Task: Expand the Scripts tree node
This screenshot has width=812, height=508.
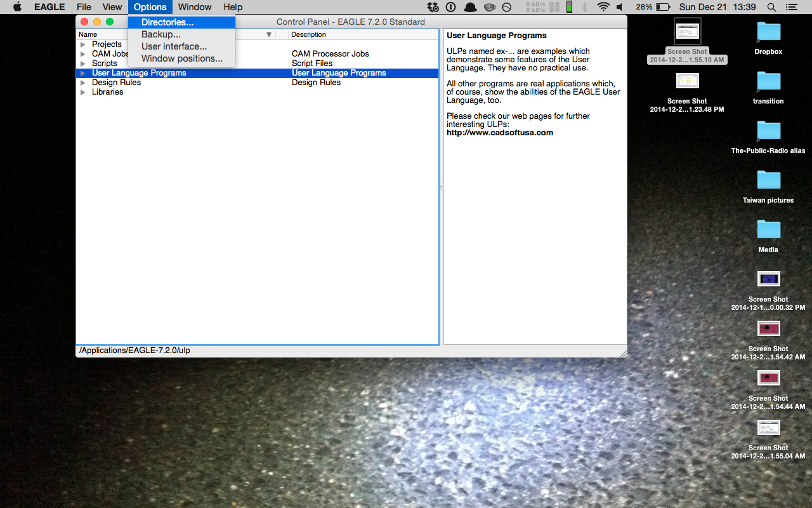Action: click(83, 63)
